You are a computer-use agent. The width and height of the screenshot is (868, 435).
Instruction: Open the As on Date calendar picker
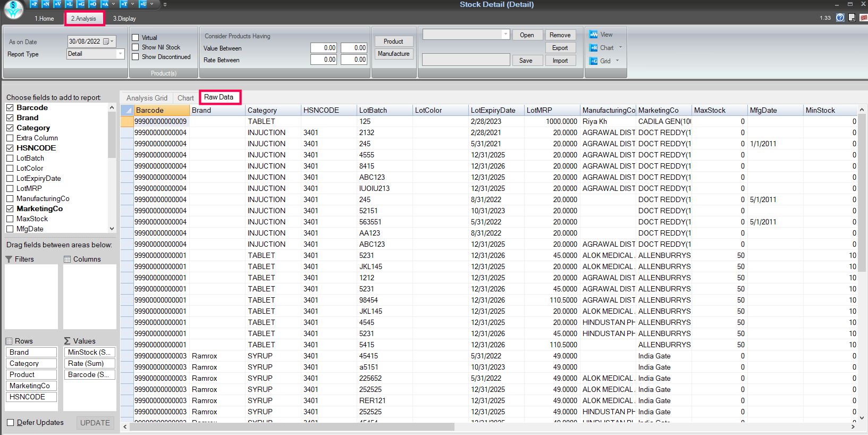click(x=108, y=41)
